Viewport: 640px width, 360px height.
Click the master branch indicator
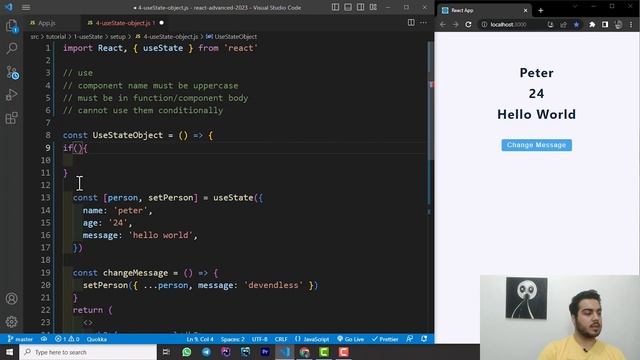pyautogui.click(x=20, y=339)
